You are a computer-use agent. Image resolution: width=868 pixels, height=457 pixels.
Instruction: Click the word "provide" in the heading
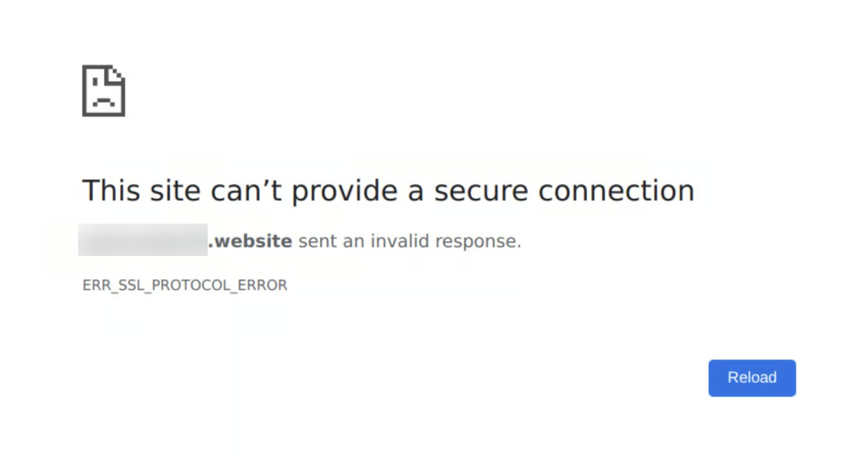[x=344, y=191]
